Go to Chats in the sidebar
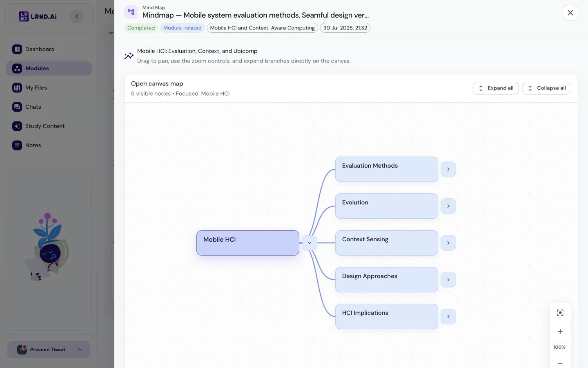588x368 pixels. [x=49, y=107]
